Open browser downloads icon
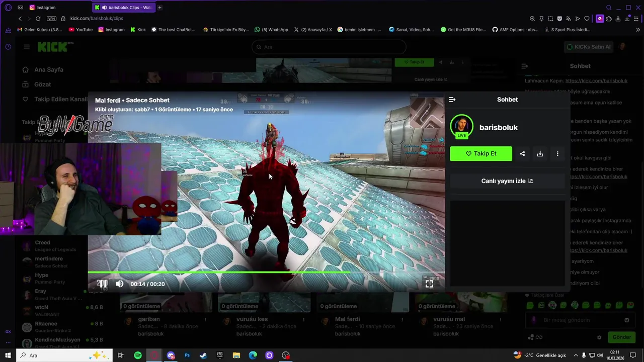The width and height of the screenshot is (644, 362). [627, 19]
